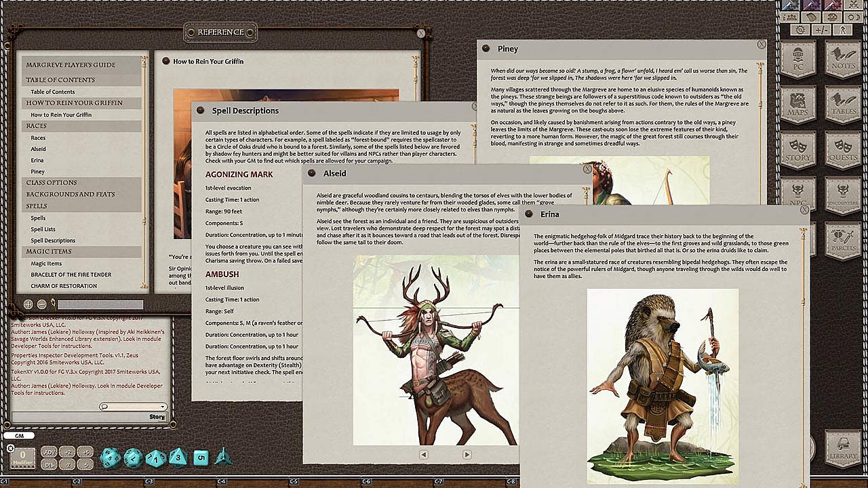The image size is (868, 488).
Task: Expand the Class Options section
Action: click(83, 182)
